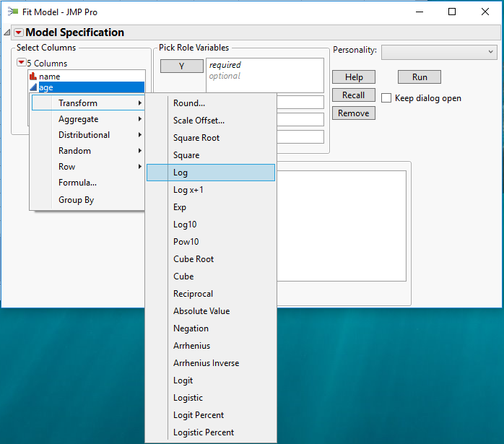
Task: Open the Personality dropdown
Action: (439, 52)
